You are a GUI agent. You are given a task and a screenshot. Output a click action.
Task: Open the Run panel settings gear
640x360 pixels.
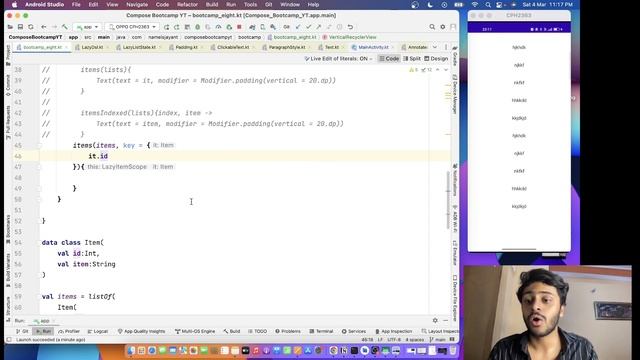[x=435, y=320]
